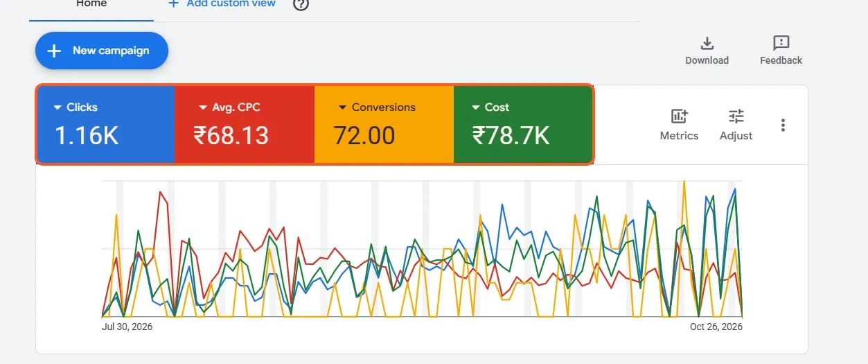868x364 pixels.
Task: Expand the Conversions metric dropdown arrow
Action: (x=342, y=107)
